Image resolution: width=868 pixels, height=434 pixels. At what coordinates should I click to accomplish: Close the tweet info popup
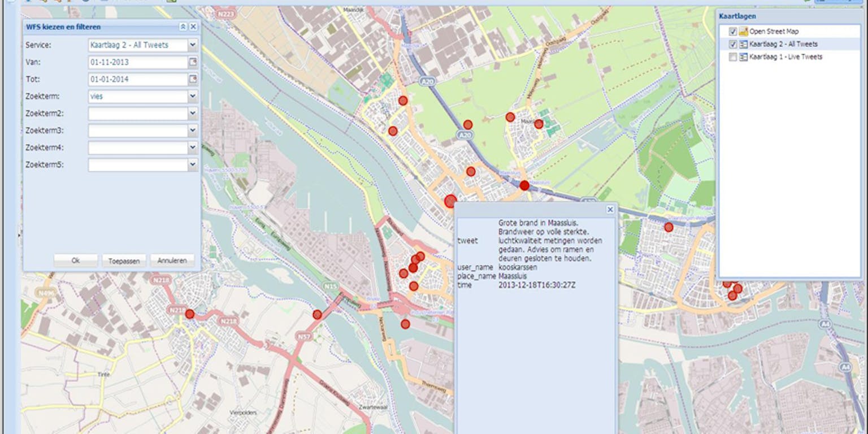(x=610, y=210)
